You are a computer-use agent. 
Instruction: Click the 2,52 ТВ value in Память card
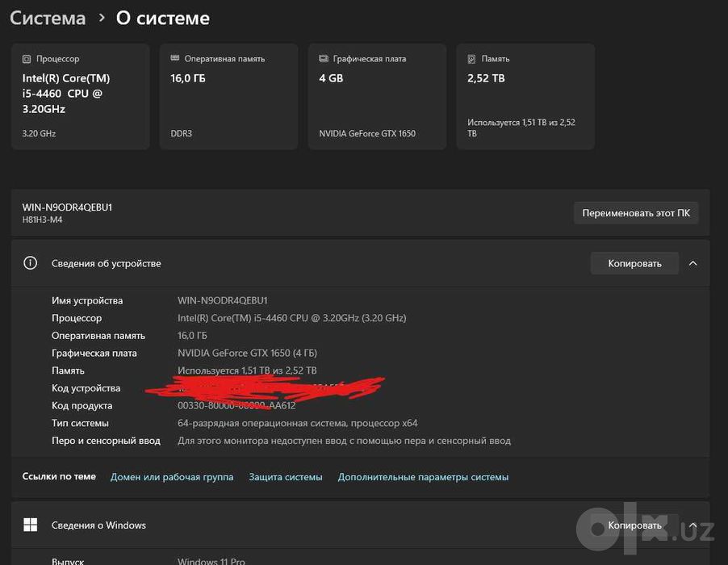click(486, 78)
